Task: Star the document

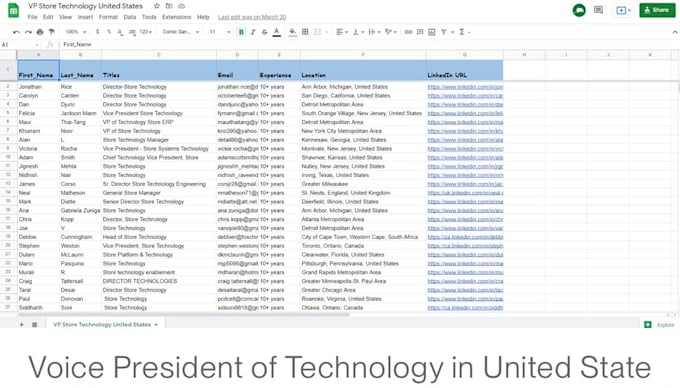Action: pyautogui.click(x=157, y=6)
